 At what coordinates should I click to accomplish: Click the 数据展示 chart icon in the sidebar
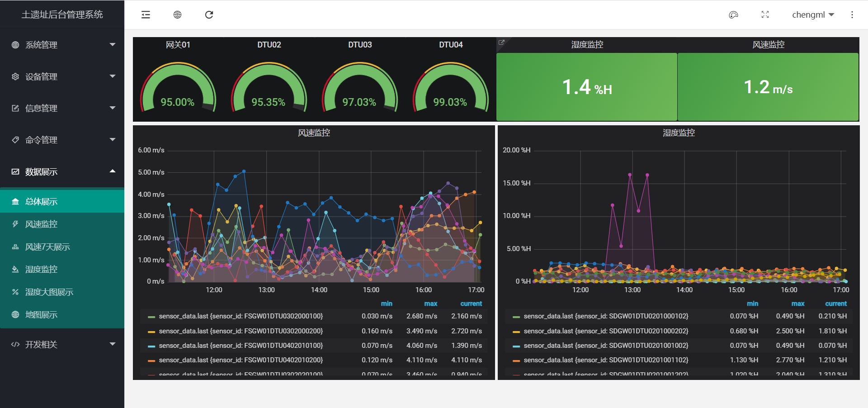15,171
